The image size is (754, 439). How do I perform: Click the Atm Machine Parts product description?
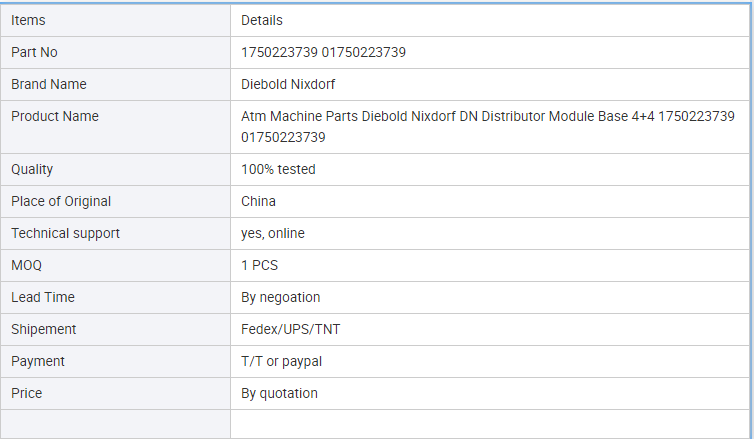click(488, 127)
